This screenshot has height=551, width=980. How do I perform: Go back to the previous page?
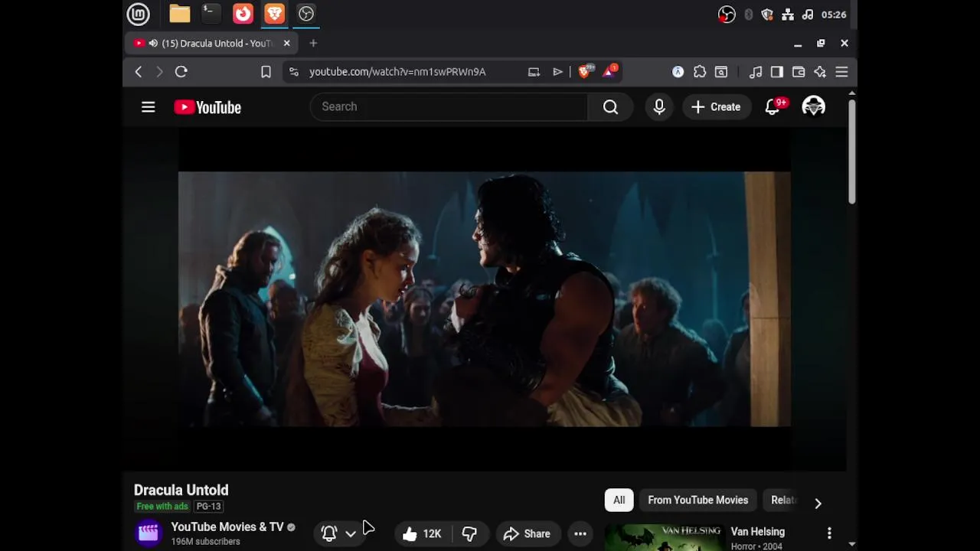(x=139, y=72)
